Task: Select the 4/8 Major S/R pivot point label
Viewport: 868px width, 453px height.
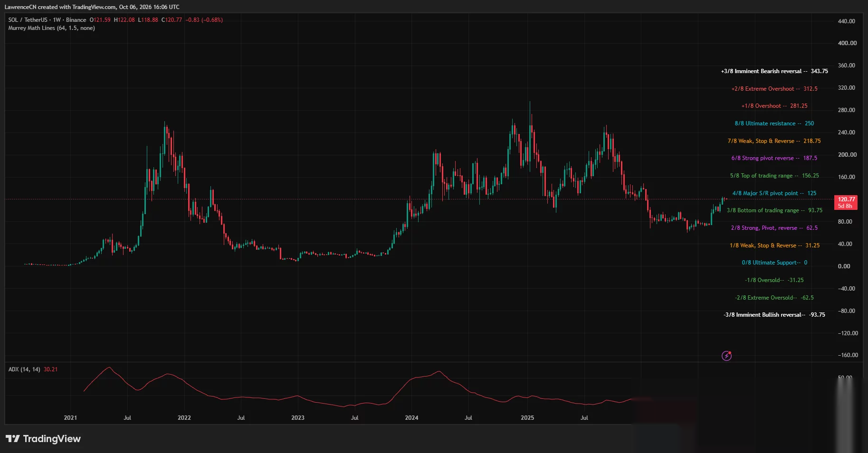Action: click(774, 193)
